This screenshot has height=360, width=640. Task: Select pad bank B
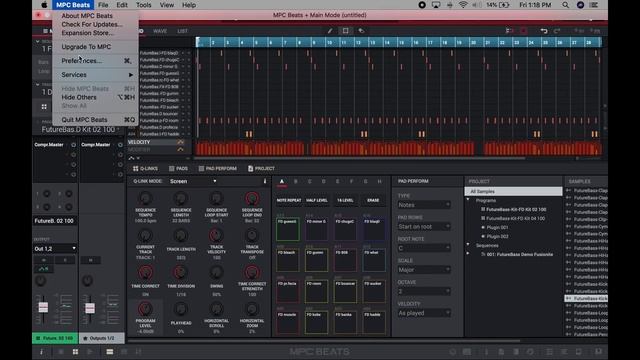click(296, 182)
